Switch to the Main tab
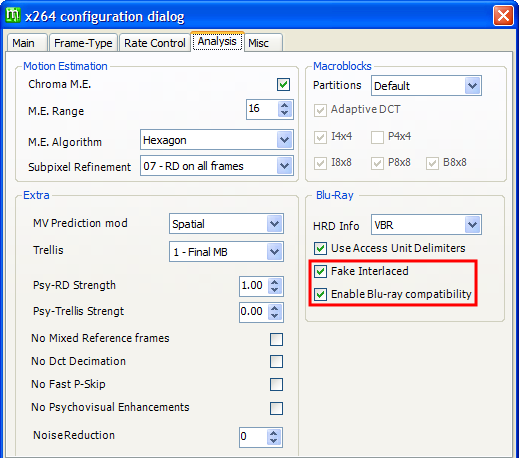The image size is (519, 458). 27,43
